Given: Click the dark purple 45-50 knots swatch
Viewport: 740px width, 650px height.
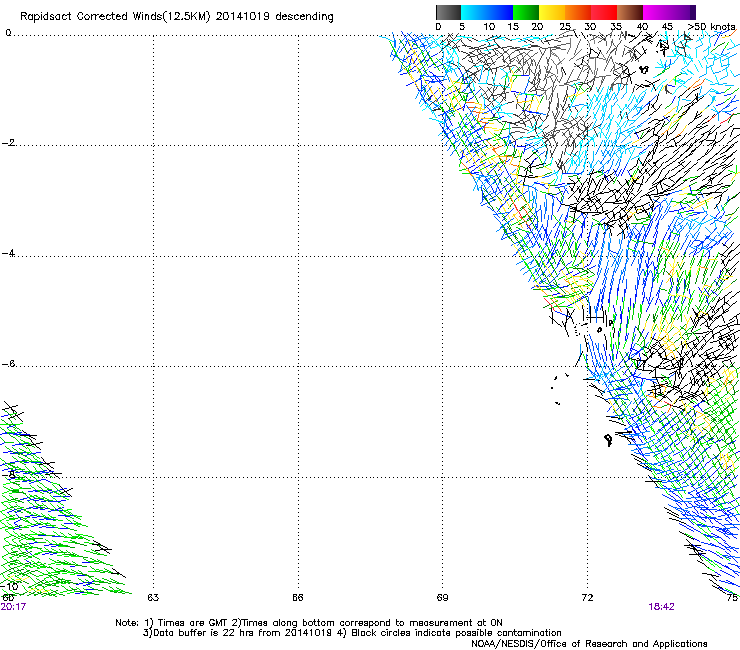Looking at the screenshot, I should (x=682, y=12).
